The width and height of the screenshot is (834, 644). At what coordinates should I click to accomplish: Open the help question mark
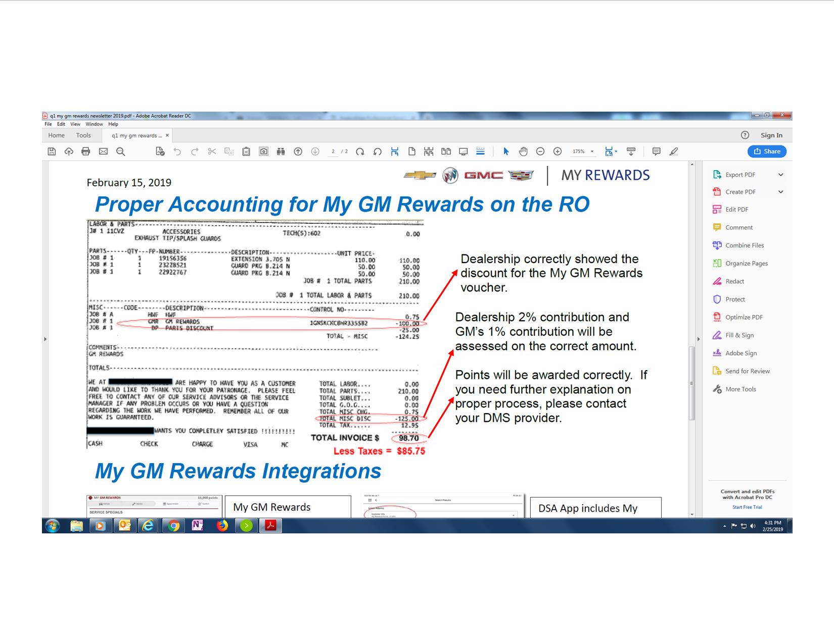pos(745,135)
